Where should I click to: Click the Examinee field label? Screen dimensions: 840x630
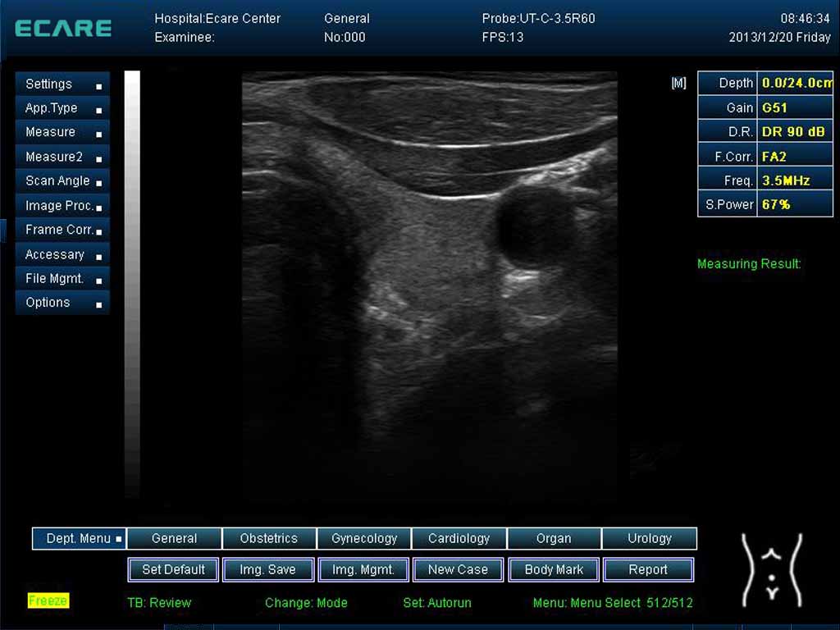(x=185, y=38)
